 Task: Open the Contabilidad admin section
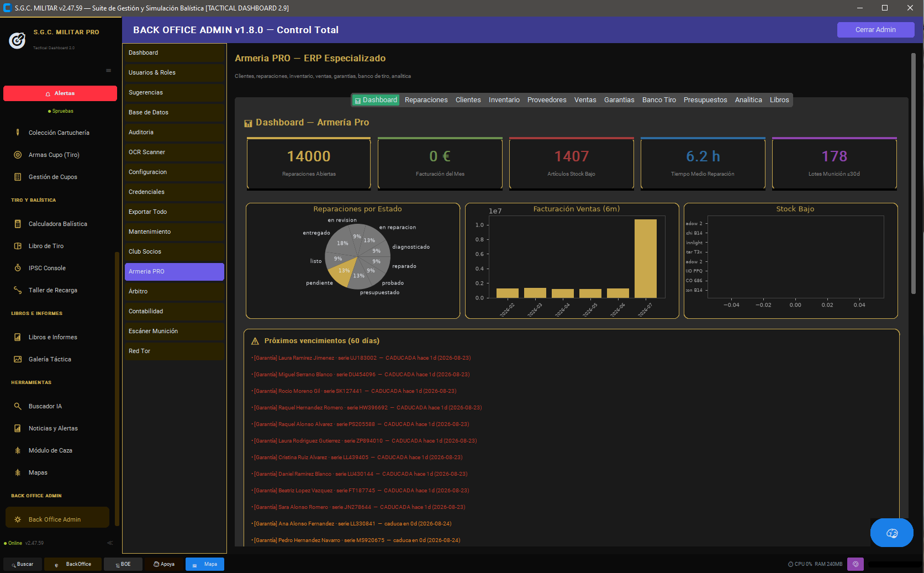(x=175, y=311)
